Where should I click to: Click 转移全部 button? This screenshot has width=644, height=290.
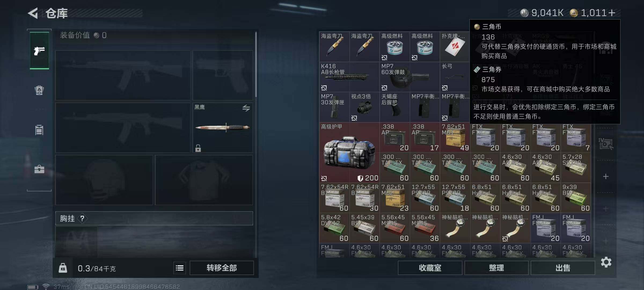pyautogui.click(x=222, y=268)
